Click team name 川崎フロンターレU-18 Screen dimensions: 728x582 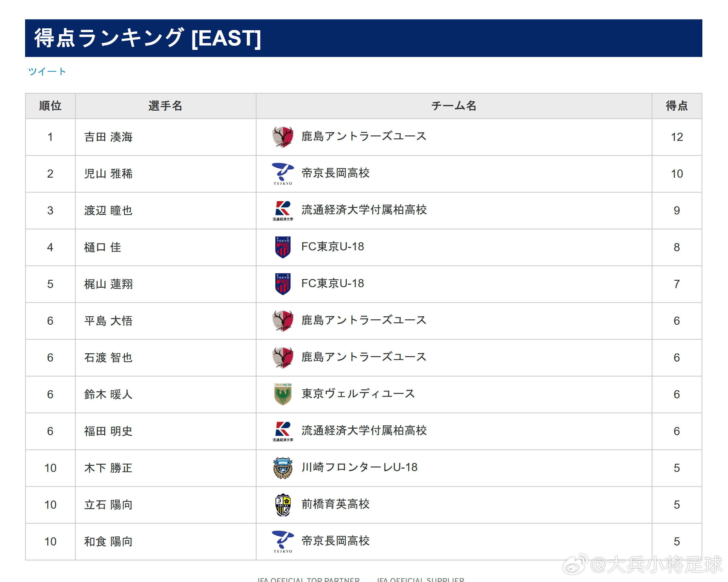pyautogui.click(x=360, y=467)
